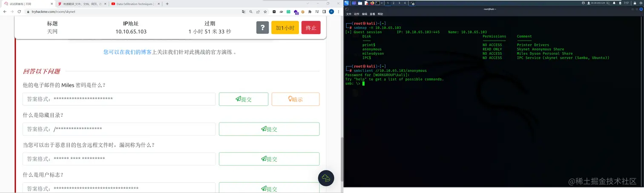Click the share page icon in address bar

258,11
